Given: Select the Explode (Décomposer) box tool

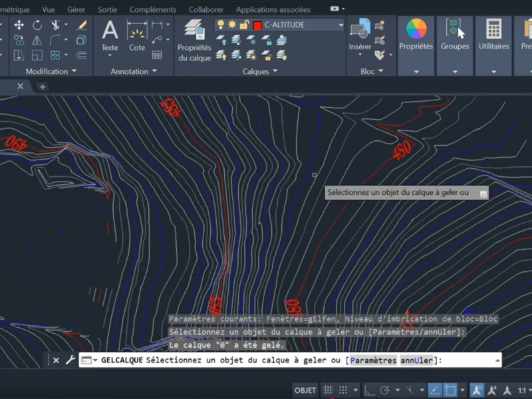Looking at the screenshot, I should pyautogui.click(x=81, y=40).
